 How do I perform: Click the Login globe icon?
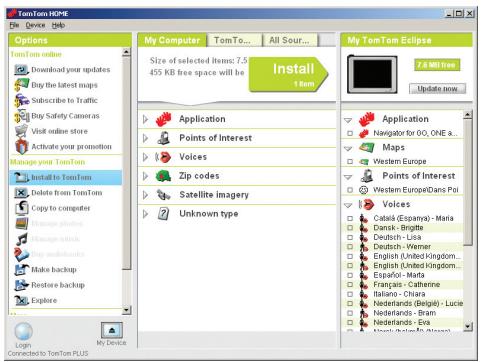pos(23,331)
